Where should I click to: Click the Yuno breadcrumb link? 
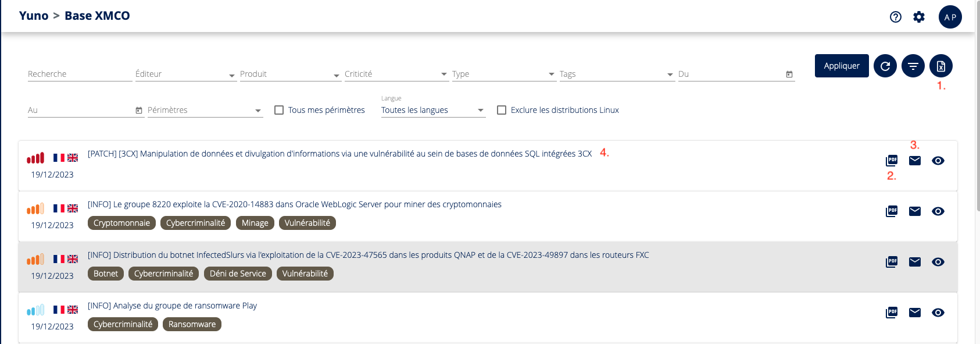pyautogui.click(x=34, y=16)
